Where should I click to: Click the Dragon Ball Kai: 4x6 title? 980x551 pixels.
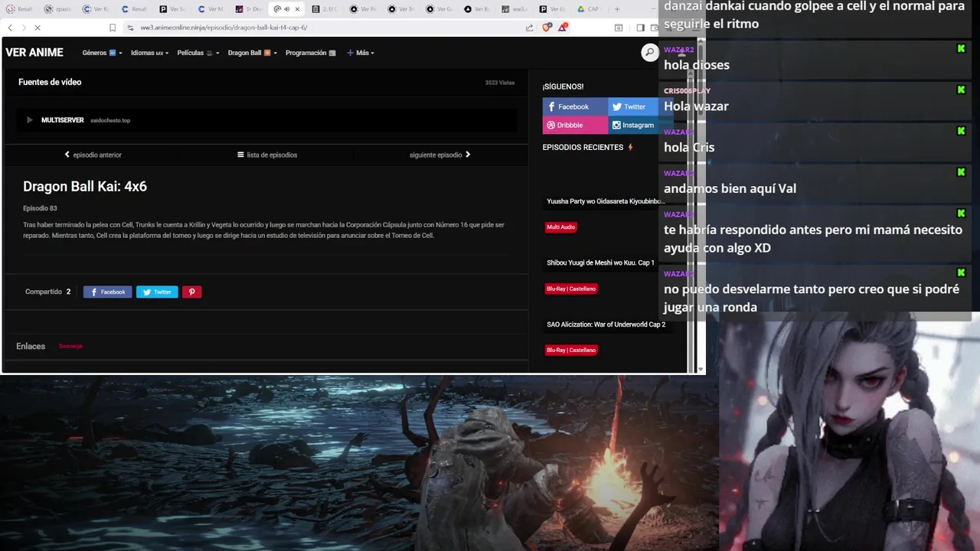85,187
